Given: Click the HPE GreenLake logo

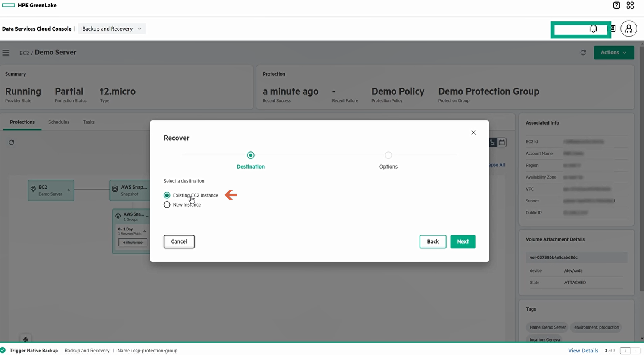Looking at the screenshot, I should [x=29, y=5].
